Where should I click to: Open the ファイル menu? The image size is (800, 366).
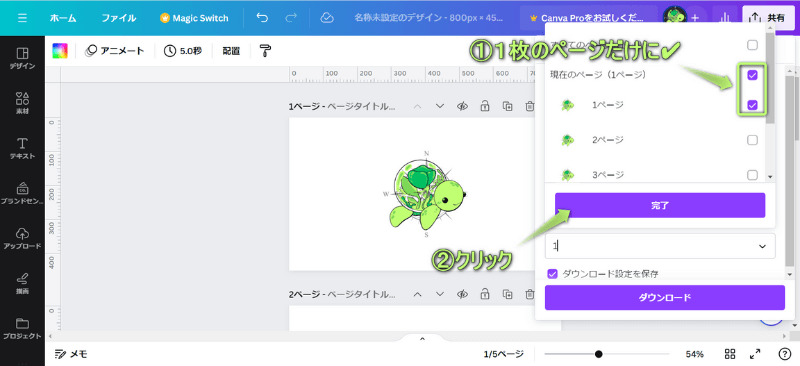118,18
